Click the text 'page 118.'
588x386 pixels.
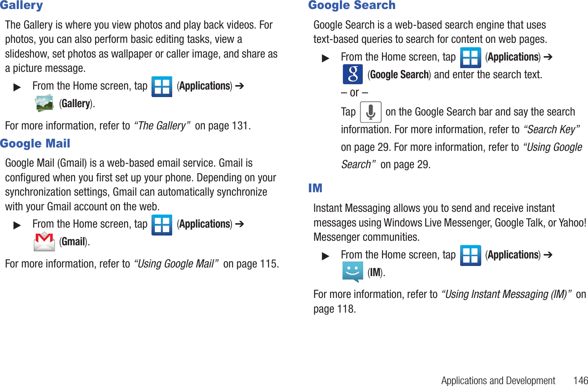(335, 309)
